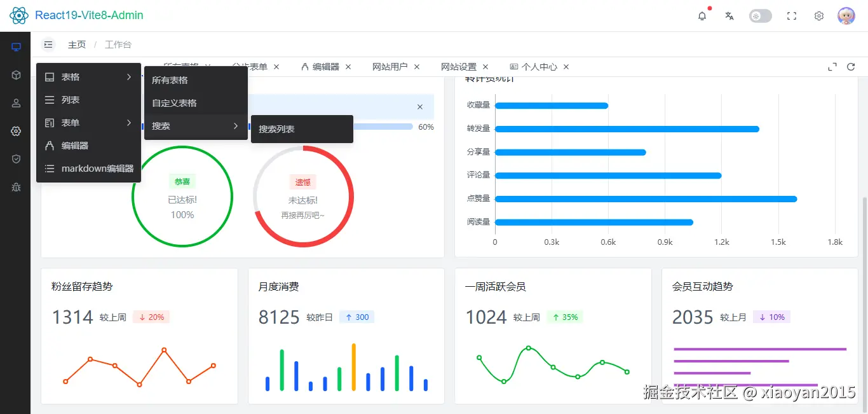Image resolution: width=868 pixels, height=414 pixels.
Task: Select the gear sidebar icon
Action: tap(16, 131)
